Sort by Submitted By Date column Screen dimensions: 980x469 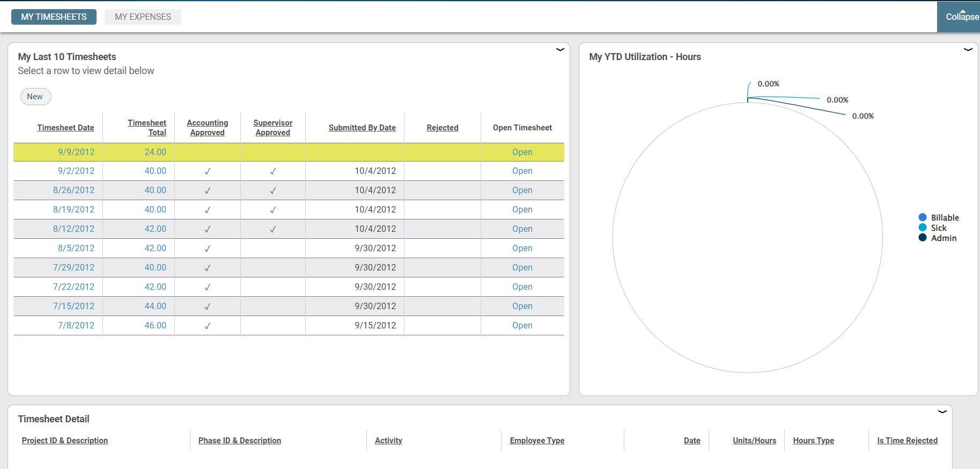tap(362, 128)
